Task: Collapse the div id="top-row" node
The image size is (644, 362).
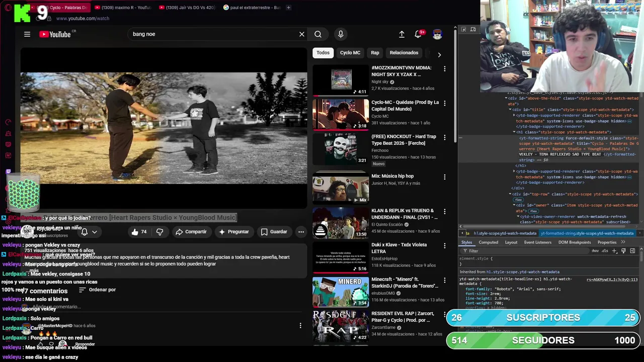Action: [x=510, y=194]
